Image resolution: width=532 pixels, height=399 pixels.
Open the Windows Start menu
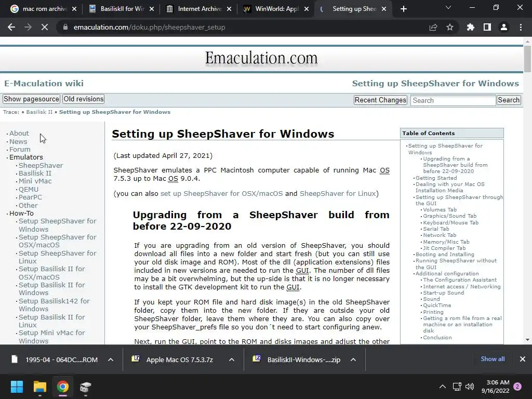tap(17, 387)
